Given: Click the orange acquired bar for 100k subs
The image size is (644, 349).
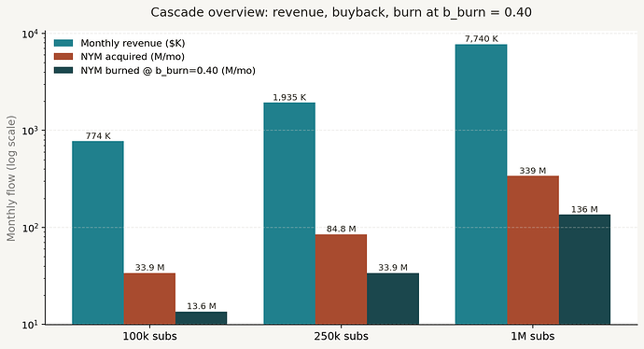Looking at the screenshot, I should 149,299.
